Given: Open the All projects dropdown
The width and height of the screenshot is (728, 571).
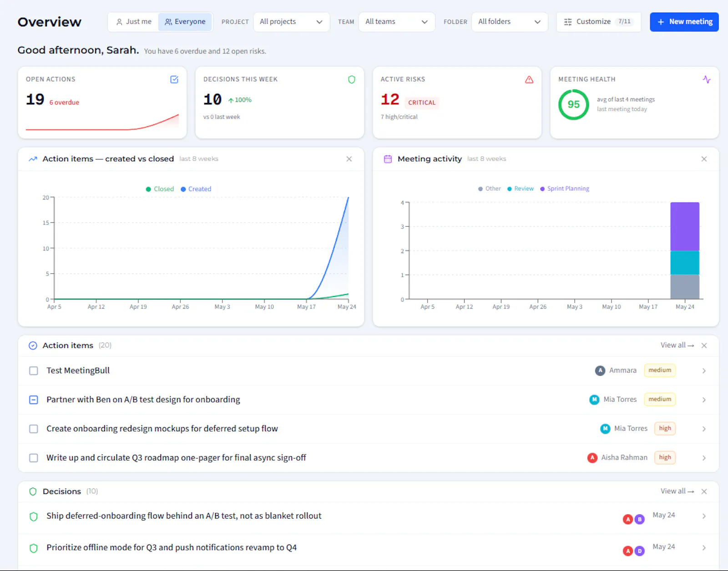Looking at the screenshot, I should pos(291,22).
